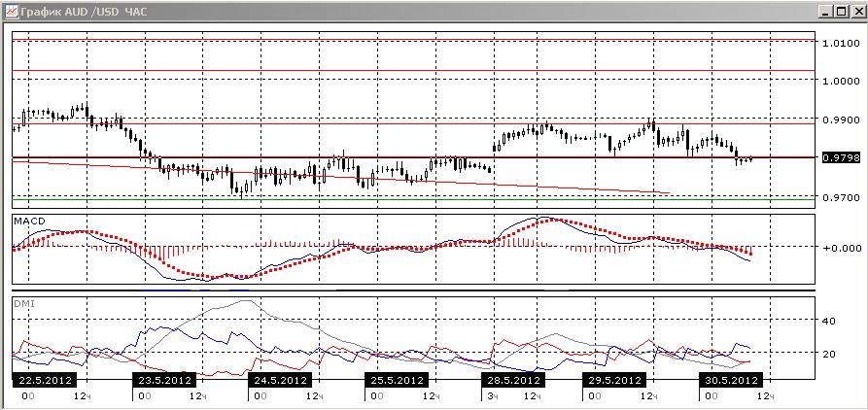Viewport: 868px width, 410px height.
Task: Click the '3ч' time label under 28.5.2012
Action: tap(493, 396)
